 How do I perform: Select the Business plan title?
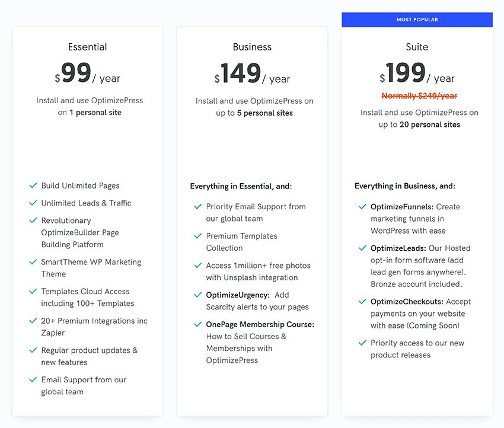(253, 47)
